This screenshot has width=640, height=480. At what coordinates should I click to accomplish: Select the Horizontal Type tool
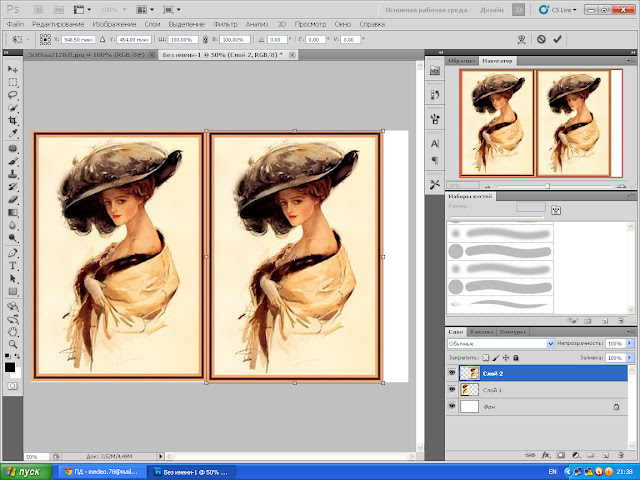click(13, 266)
